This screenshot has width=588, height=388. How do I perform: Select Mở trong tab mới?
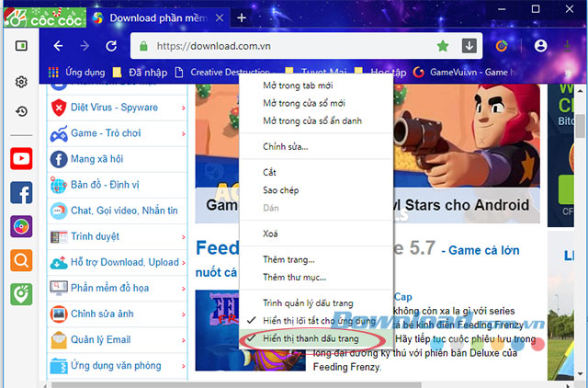[316, 86]
